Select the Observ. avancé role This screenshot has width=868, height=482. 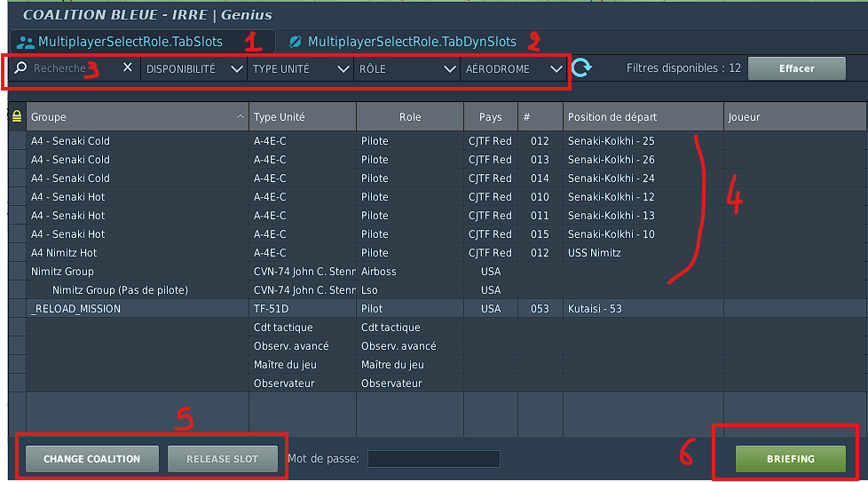[x=438, y=346]
